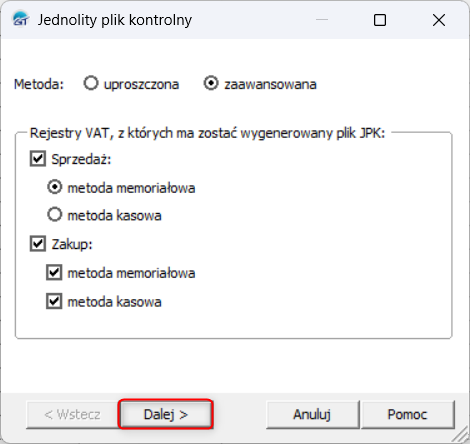Proceed with the Dalej > button
This screenshot has width=470, height=444.
coord(166,414)
